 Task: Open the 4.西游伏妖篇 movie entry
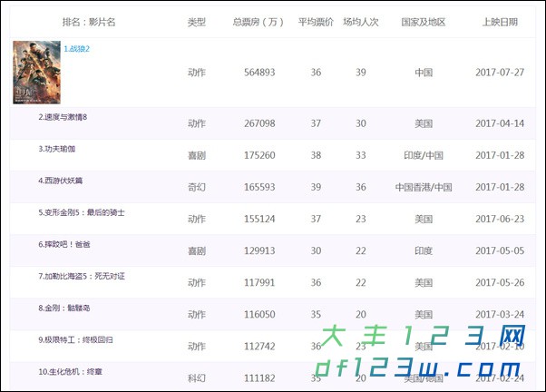pyautogui.click(x=60, y=180)
